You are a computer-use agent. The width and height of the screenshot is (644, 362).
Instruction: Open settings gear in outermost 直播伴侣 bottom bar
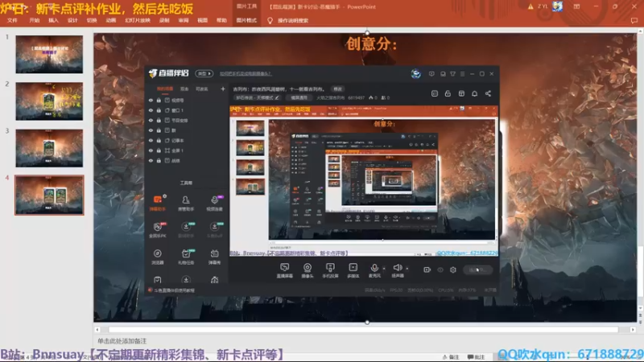(453, 269)
